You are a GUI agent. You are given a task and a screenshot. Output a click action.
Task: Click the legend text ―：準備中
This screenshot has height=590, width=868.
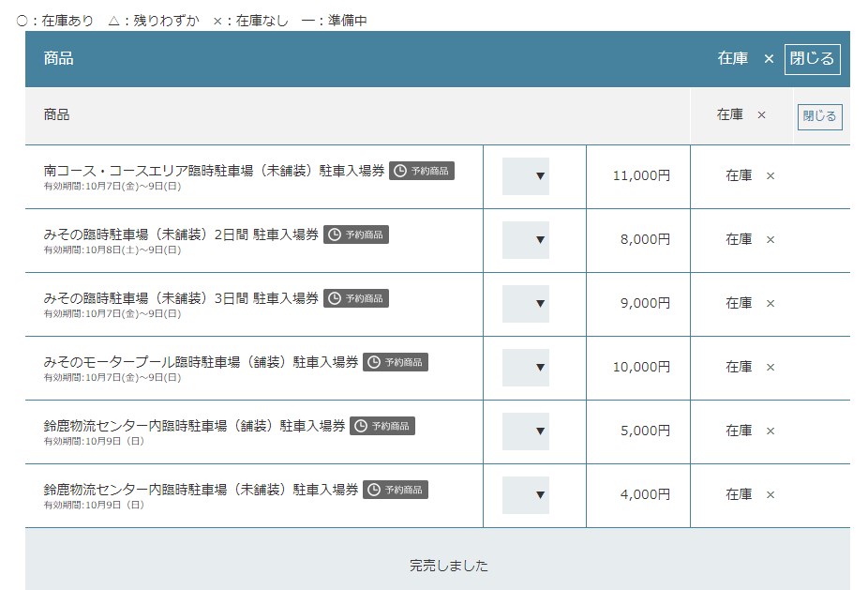point(335,21)
